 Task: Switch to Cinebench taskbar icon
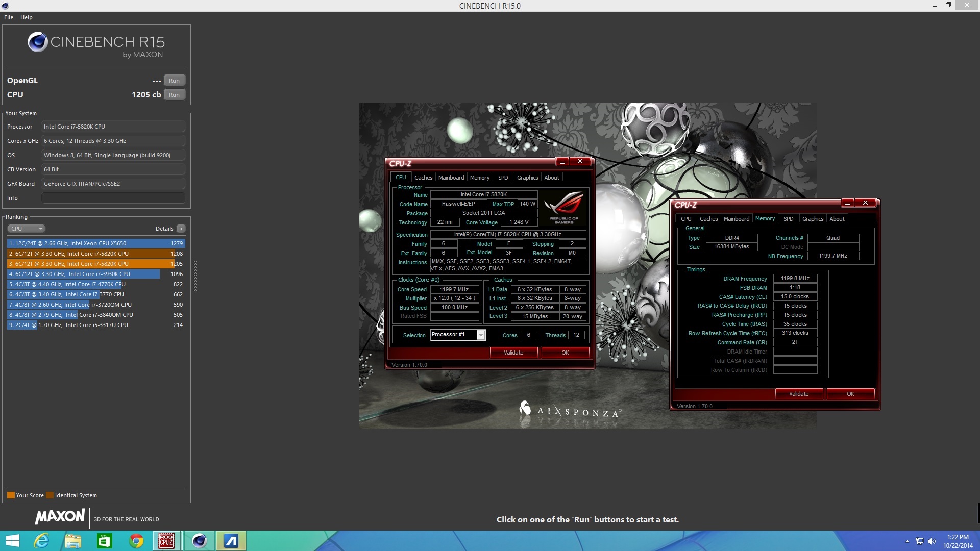199,540
